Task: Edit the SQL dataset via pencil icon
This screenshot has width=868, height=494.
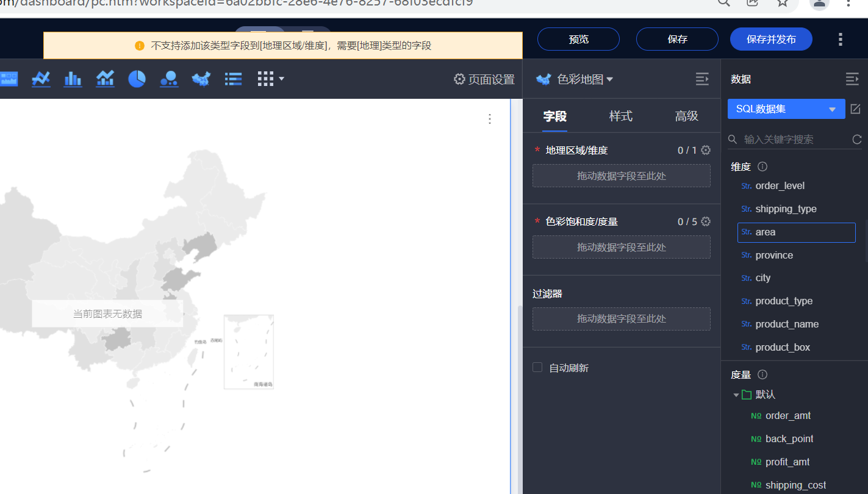Action: coord(855,109)
